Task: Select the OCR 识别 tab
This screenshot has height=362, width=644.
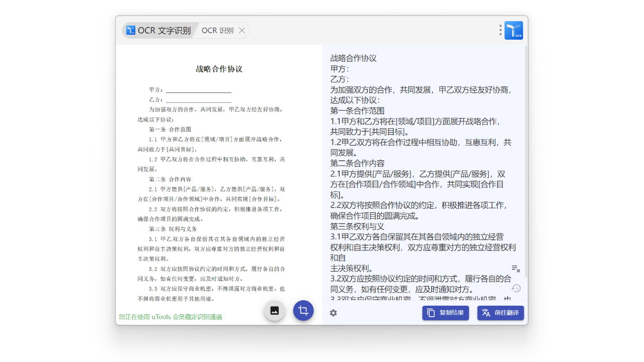Action: tap(217, 30)
